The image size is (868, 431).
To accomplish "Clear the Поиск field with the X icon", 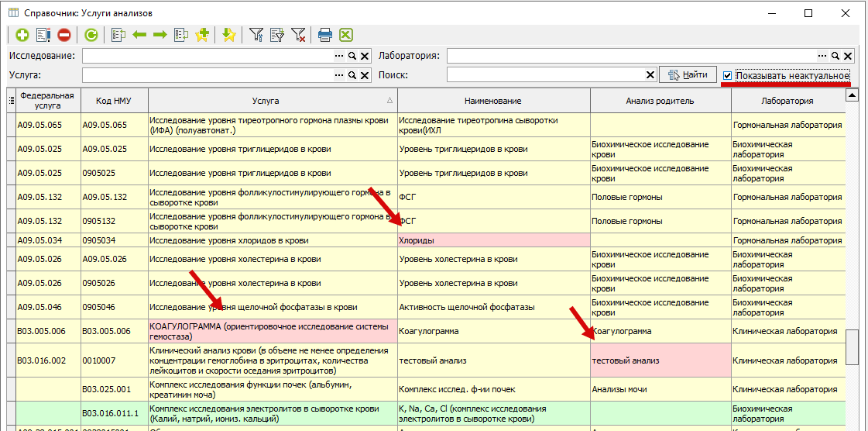I will click(x=650, y=74).
